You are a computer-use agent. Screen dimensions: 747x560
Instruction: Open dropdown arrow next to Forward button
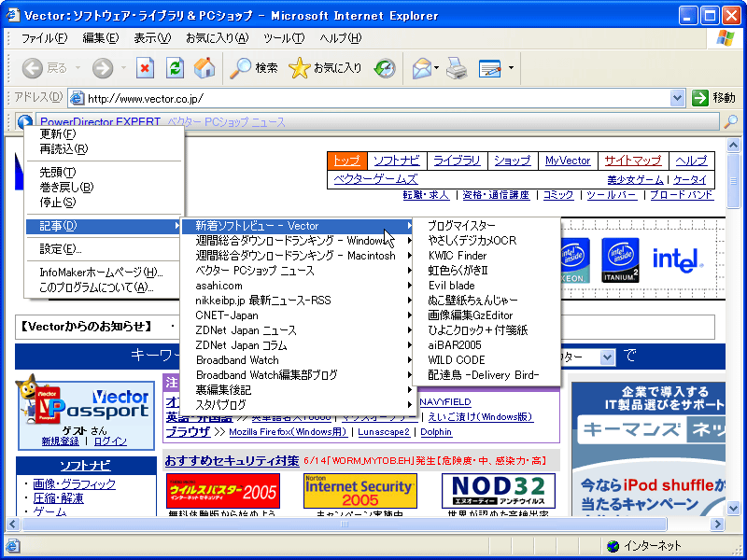coord(123,68)
